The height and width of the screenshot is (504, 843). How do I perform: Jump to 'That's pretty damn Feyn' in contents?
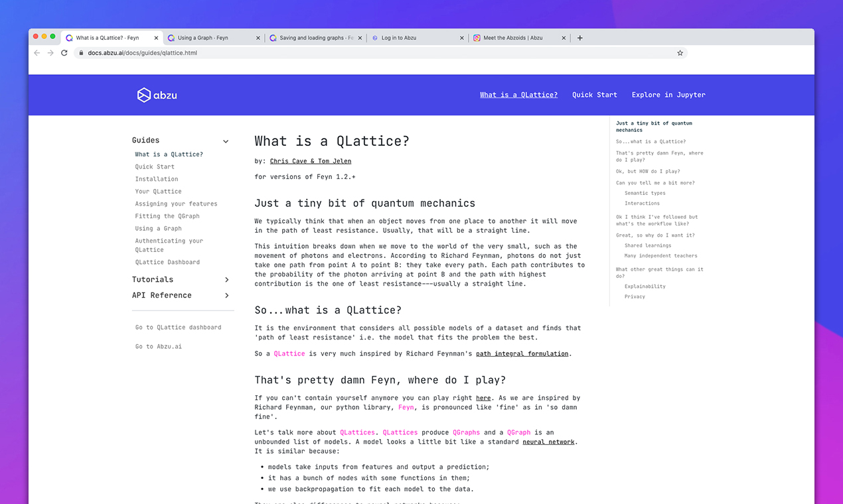pos(659,157)
